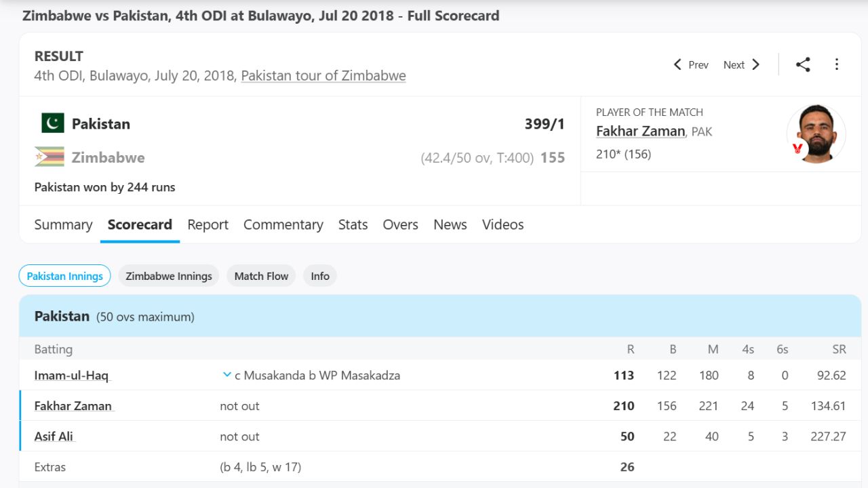Open Asif Ali's player profile
Screen dimensions: 868x488
[x=54, y=436]
